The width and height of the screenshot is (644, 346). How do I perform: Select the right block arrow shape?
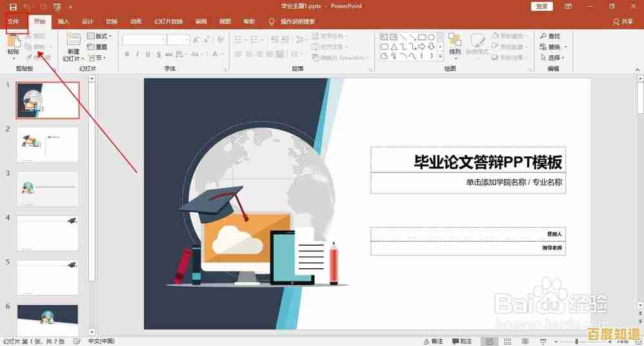coord(422,47)
